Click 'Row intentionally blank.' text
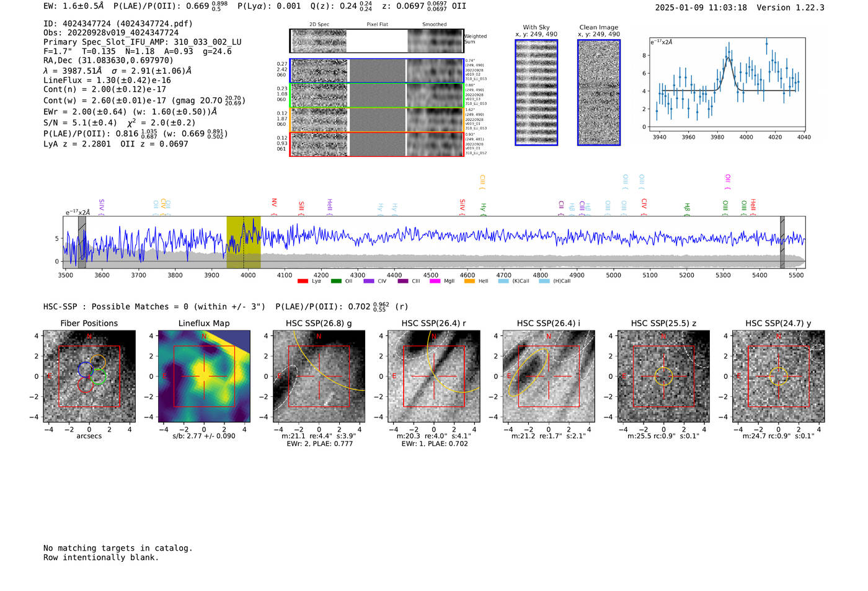The width and height of the screenshot is (868, 591). point(101,558)
